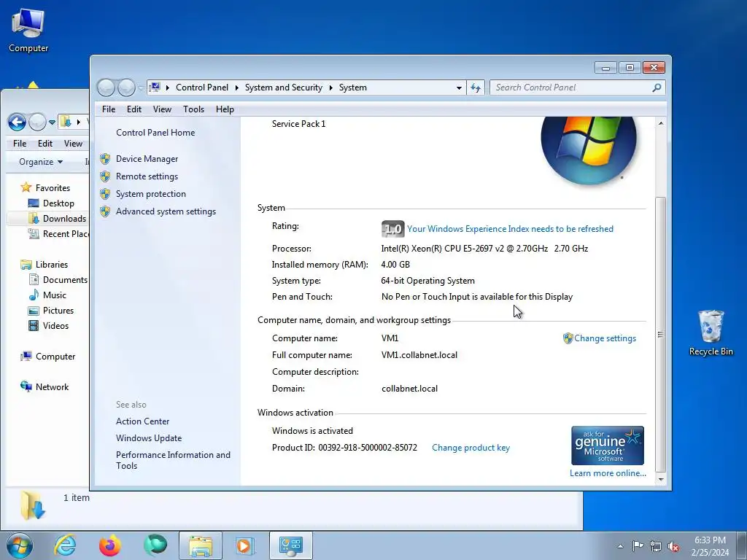The height and width of the screenshot is (560, 747).
Task: Click the genuine Microsoft software badge
Action: coord(608,446)
